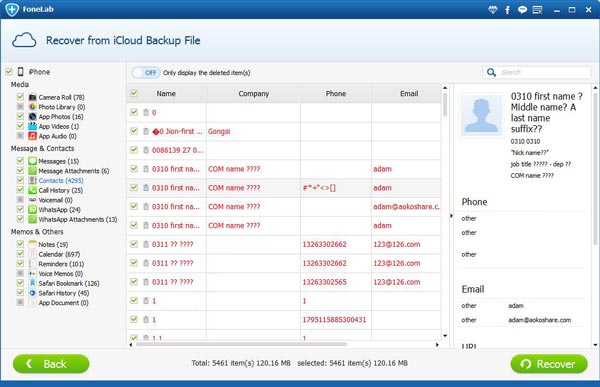Viewport: 600px width, 387px height.
Task: Select Contacts (4295) in sidebar
Action: click(61, 180)
